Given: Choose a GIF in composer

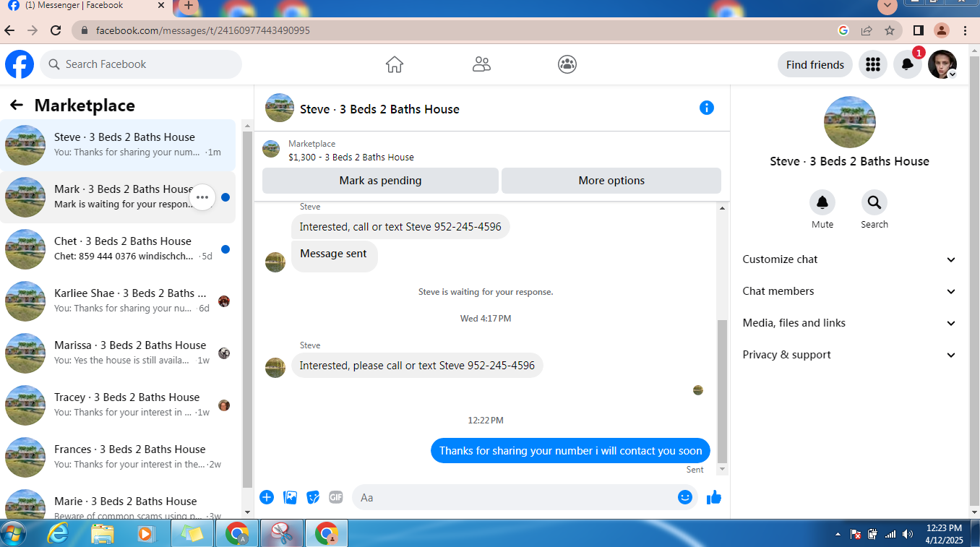Looking at the screenshot, I should [336, 497].
